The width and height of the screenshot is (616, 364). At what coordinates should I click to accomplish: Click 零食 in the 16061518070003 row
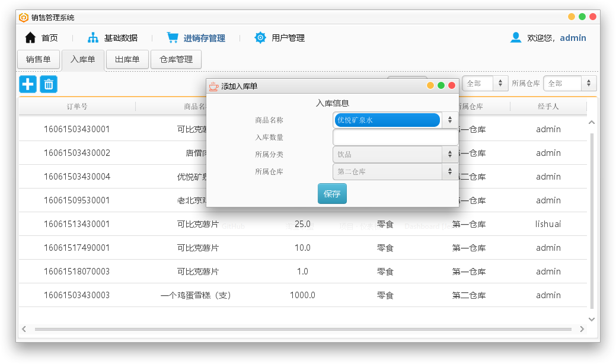pyautogui.click(x=385, y=272)
